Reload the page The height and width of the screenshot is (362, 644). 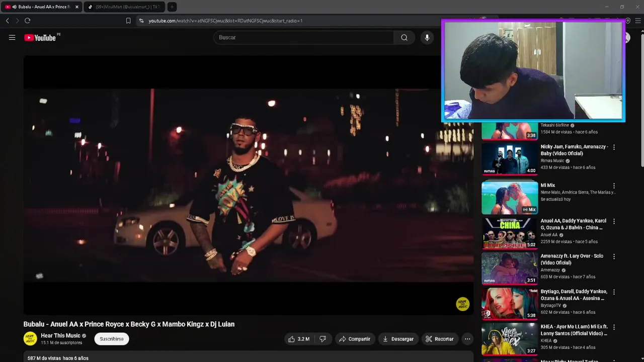(27, 21)
